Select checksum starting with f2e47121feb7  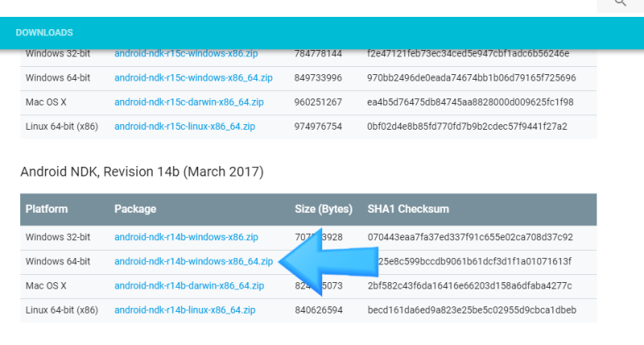tap(469, 53)
